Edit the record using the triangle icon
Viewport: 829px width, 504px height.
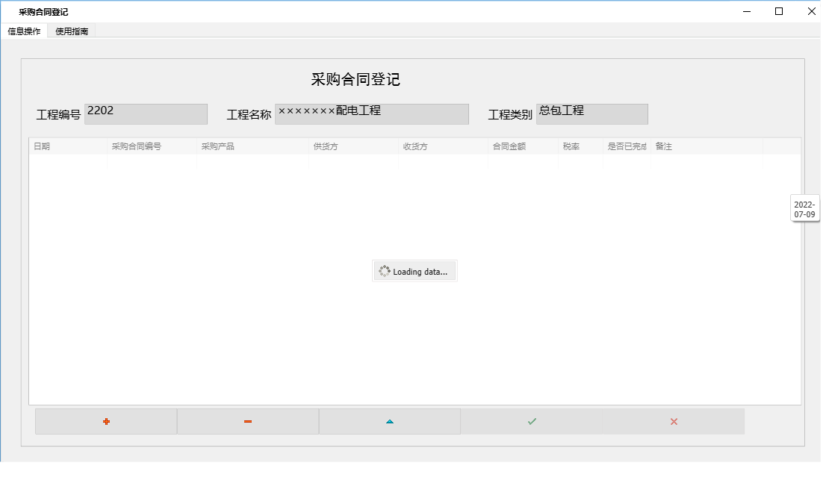[389, 421]
